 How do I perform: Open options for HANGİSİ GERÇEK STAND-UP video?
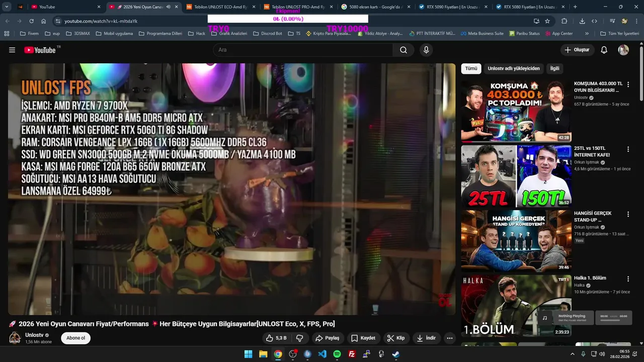[628, 214]
